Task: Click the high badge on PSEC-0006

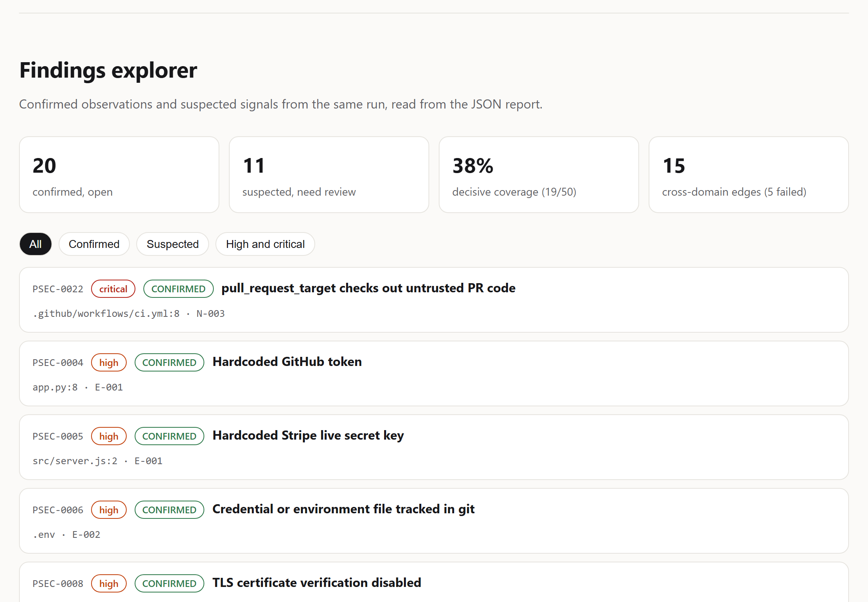Action: click(x=109, y=510)
